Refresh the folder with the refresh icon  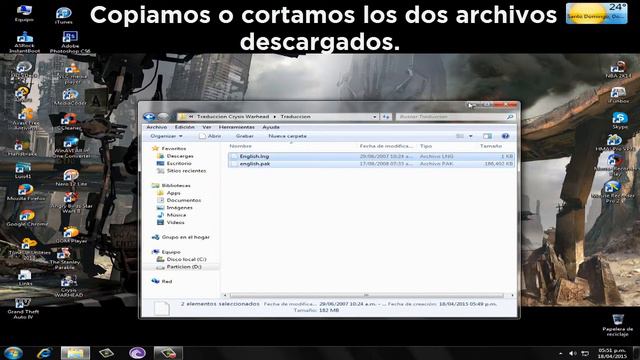pos(386,117)
